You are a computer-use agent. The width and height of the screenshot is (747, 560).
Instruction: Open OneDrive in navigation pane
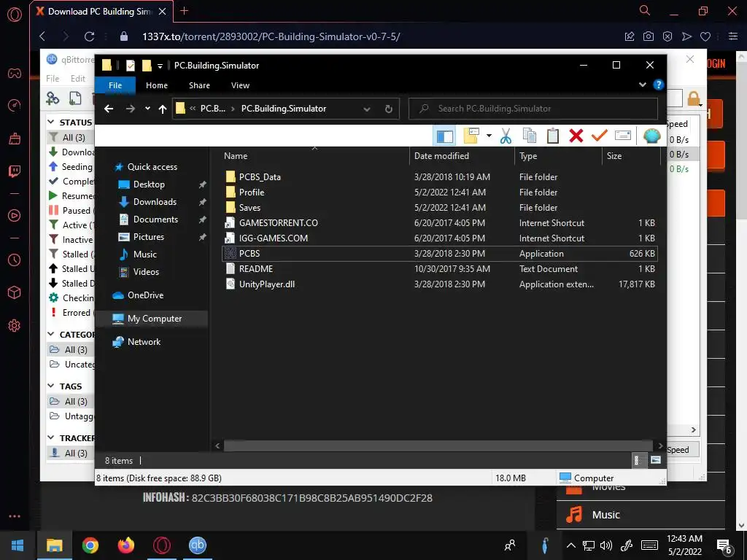pyautogui.click(x=145, y=295)
